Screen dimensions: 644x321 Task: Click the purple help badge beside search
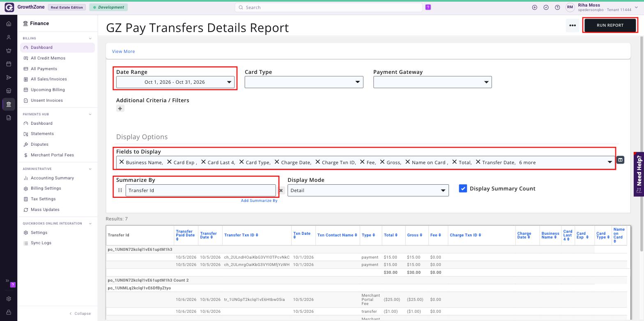[428, 7]
